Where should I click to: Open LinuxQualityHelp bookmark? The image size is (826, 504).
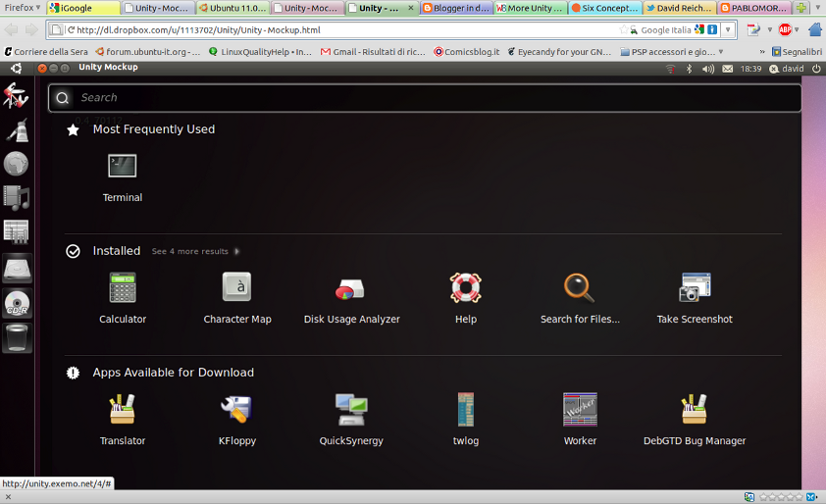261,52
